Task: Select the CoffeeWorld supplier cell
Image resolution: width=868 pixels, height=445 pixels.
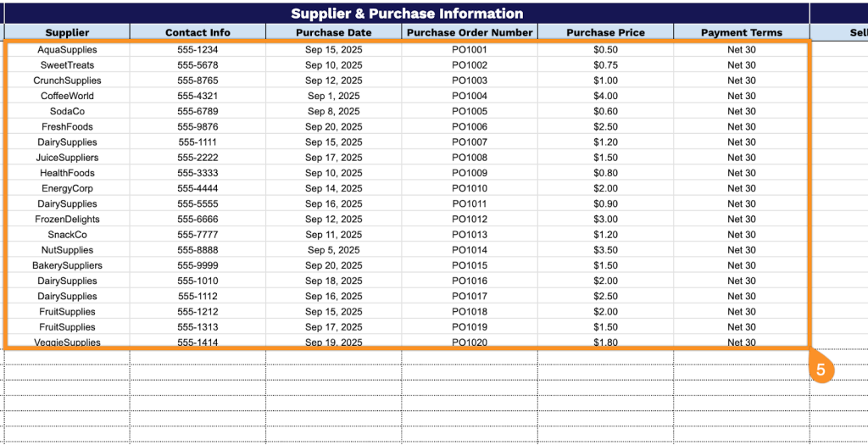Action: 67,96
